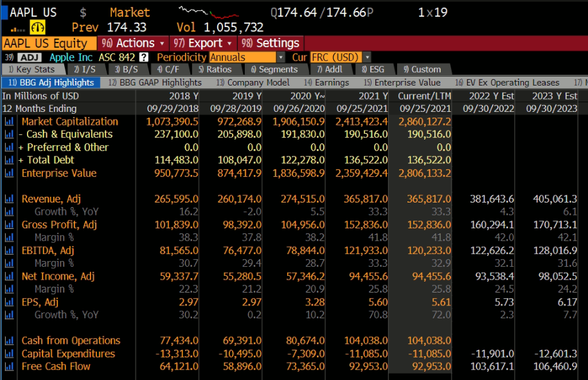
Task: Open the Actions dropdown menu
Action: [134, 43]
